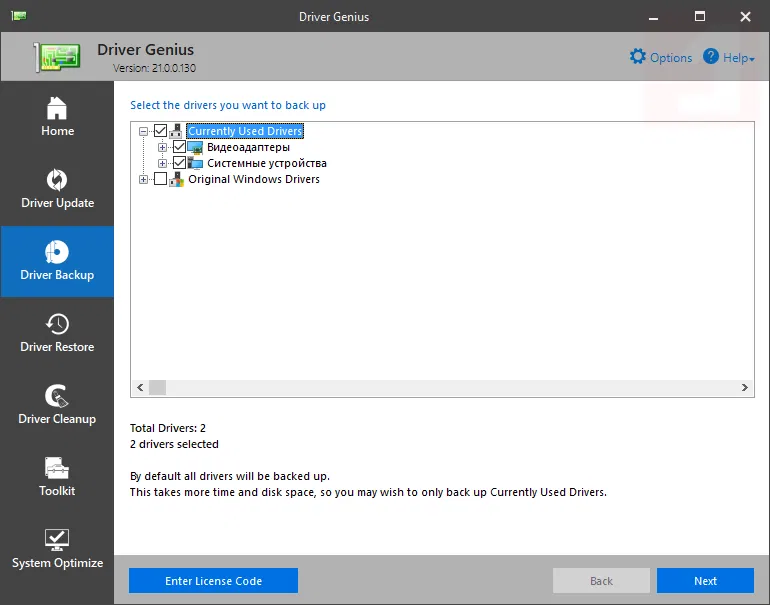
Task: Select the Driver Backup label
Action: pyautogui.click(x=57, y=275)
